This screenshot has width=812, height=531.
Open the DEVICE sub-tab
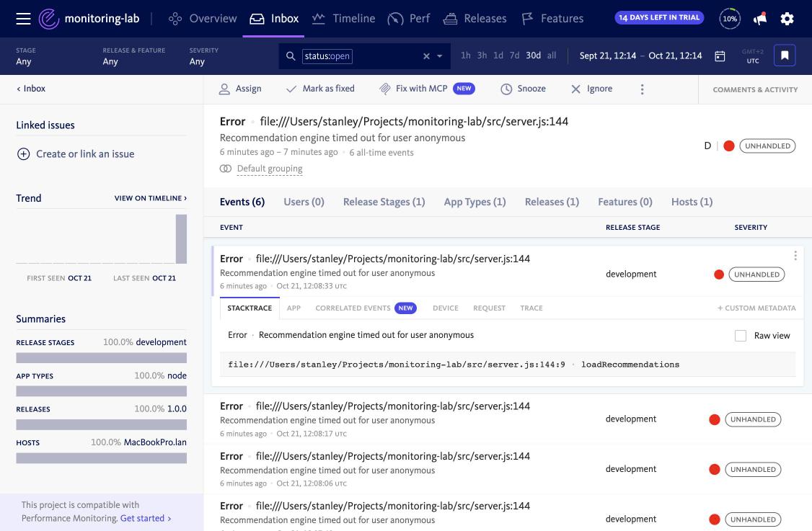[446, 308]
